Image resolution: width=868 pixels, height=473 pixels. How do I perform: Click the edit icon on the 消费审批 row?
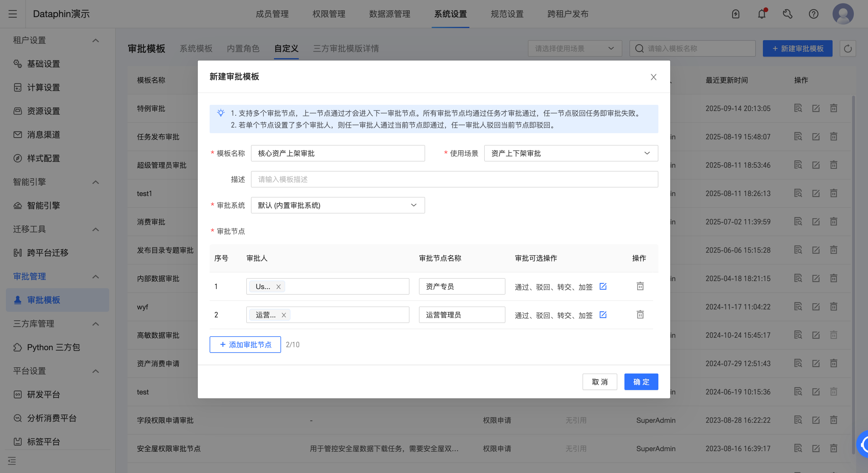(x=816, y=221)
